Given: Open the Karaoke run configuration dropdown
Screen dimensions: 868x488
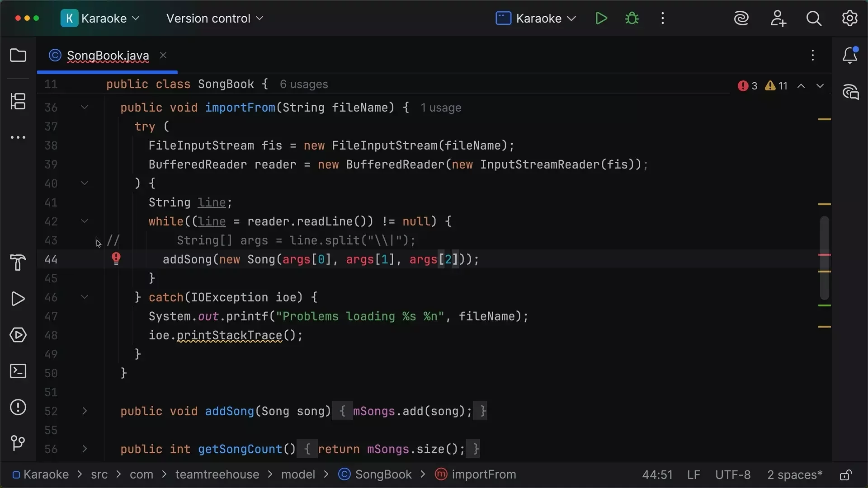Looking at the screenshot, I should [535, 18].
